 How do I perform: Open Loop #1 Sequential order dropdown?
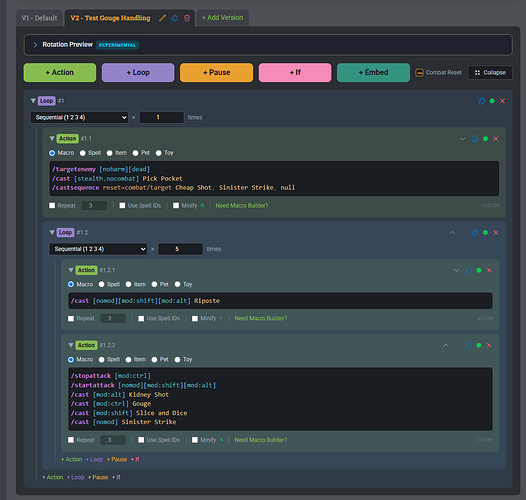[x=80, y=117]
